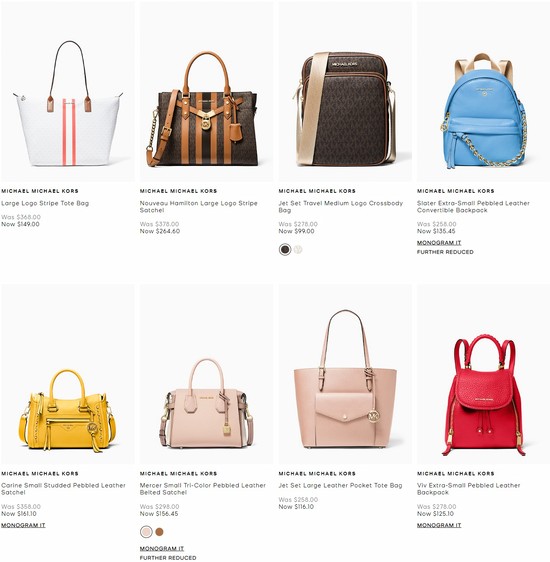
Task: Click Monogram It under Mercer satchel
Action: tap(162, 548)
